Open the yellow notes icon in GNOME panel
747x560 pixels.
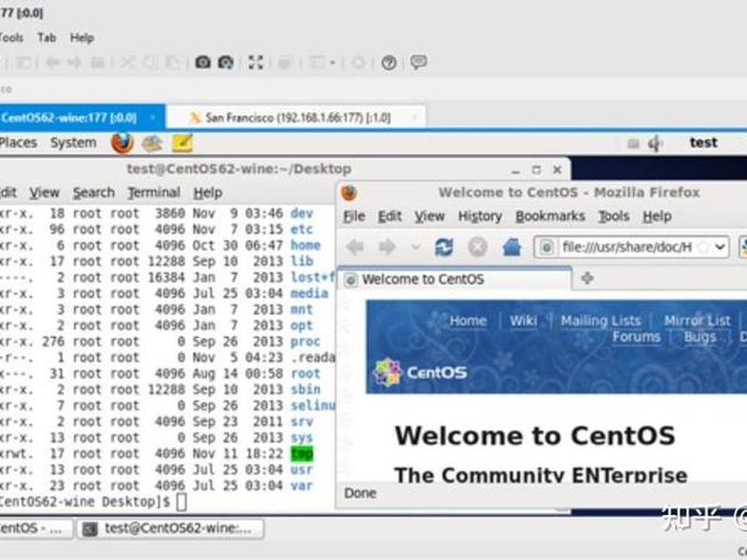pos(182,144)
